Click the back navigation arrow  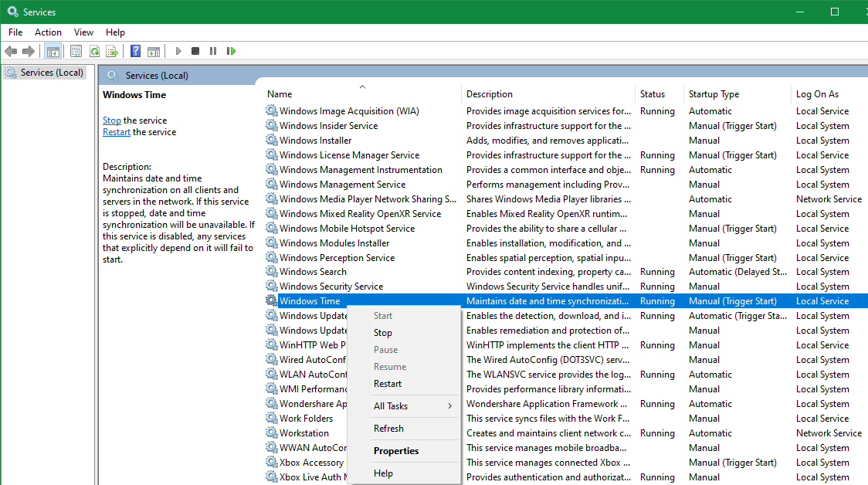pyautogui.click(x=11, y=51)
